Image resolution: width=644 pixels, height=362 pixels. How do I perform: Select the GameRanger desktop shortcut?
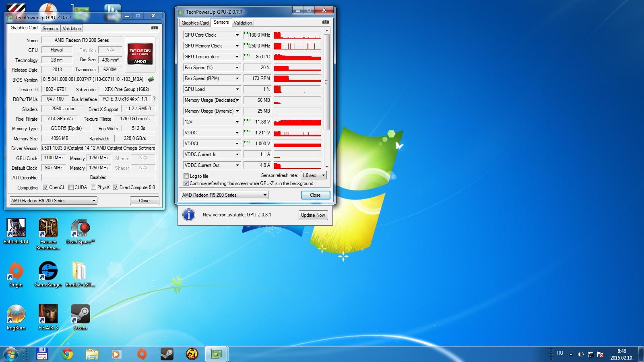48,274
